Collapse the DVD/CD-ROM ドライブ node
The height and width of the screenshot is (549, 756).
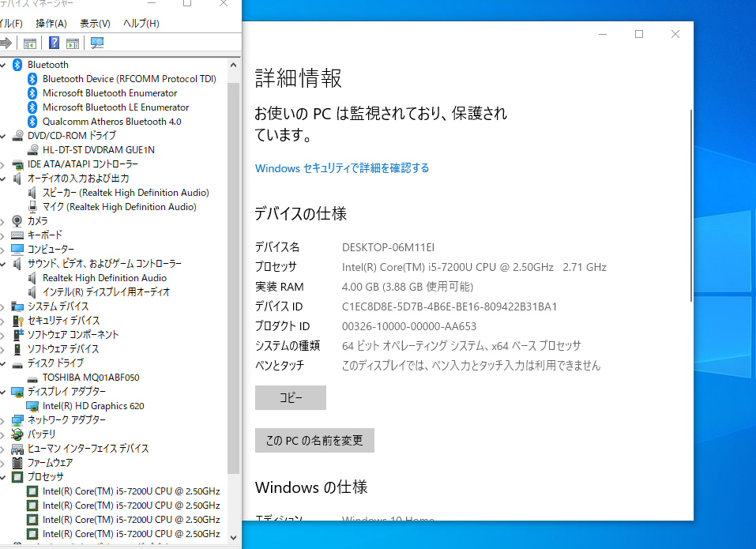point(2,136)
